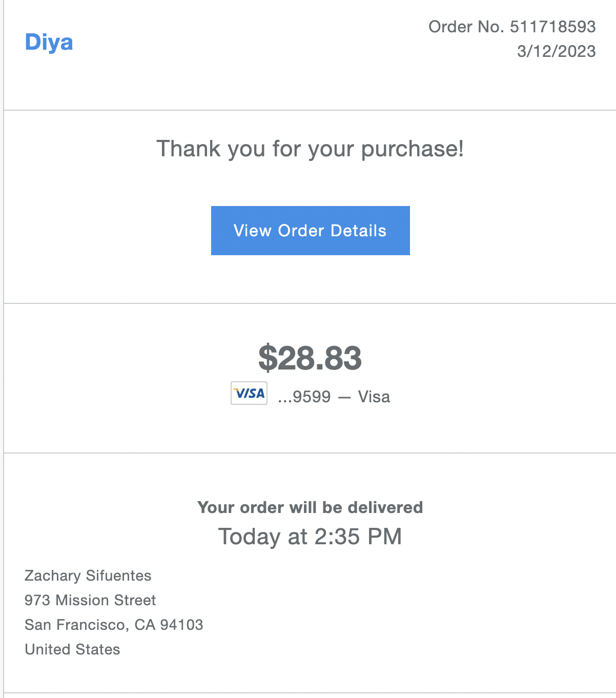Click the card ending ...9599 text
The height and width of the screenshot is (698, 616).
(x=304, y=397)
